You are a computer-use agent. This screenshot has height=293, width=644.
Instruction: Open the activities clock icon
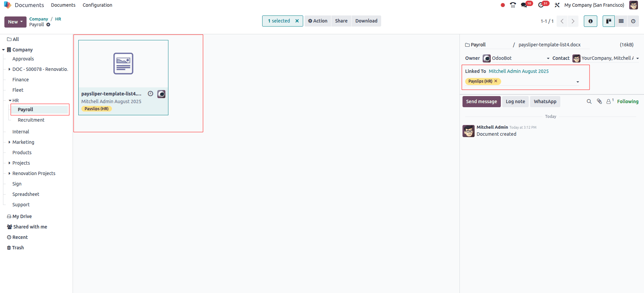[x=541, y=5]
